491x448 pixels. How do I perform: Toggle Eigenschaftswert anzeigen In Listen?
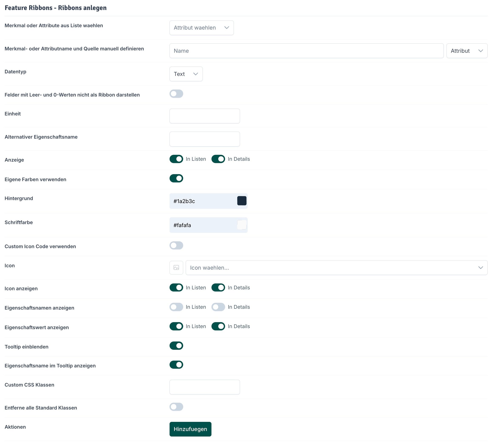[176, 326]
